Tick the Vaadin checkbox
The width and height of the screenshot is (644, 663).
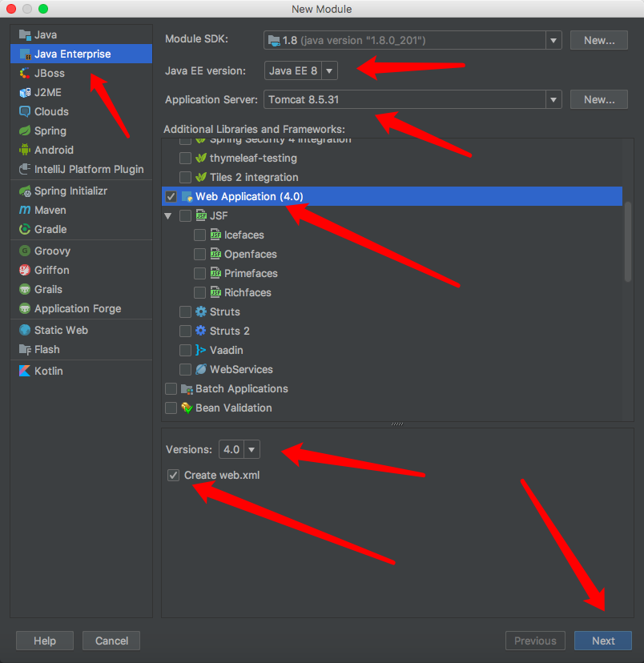click(185, 350)
